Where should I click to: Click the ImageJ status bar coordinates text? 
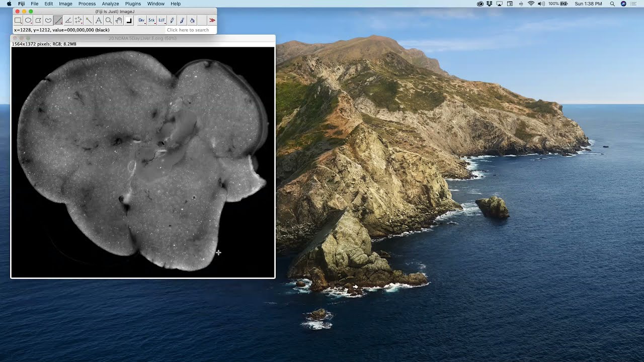pos(62,30)
